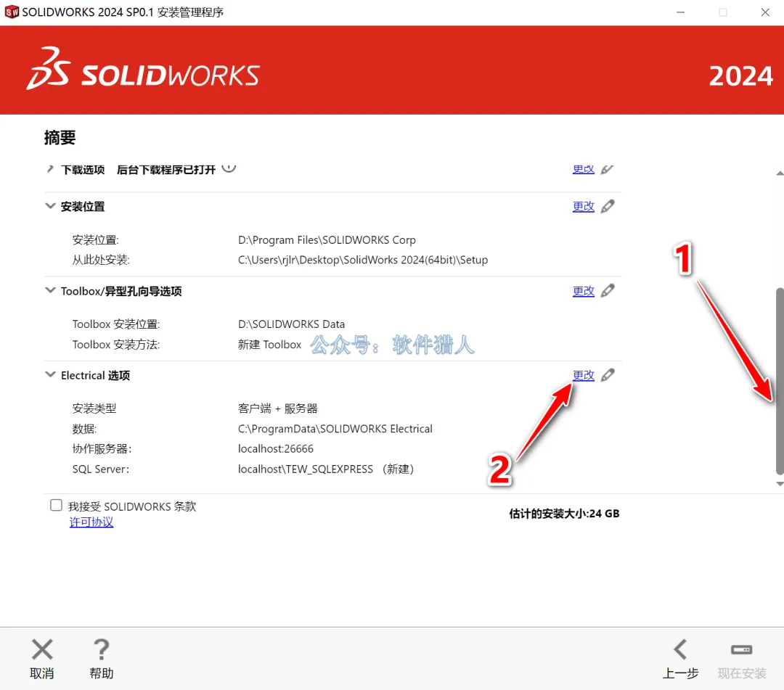Screen dimensions: 784x690
Task: Click the localhost:26666 value
Action: point(276,448)
